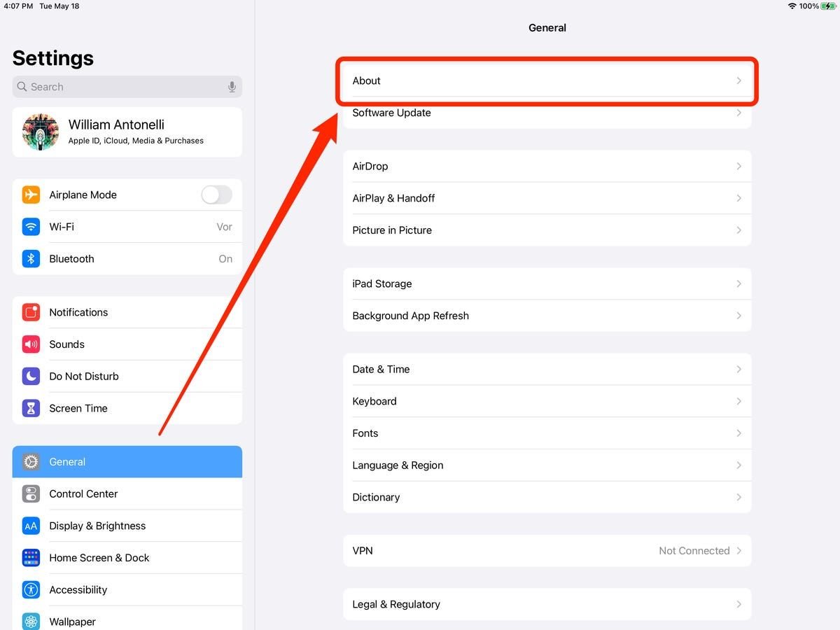Click the Do Not Disturb moon icon
This screenshot has height=630, width=840.
click(x=31, y=376)
